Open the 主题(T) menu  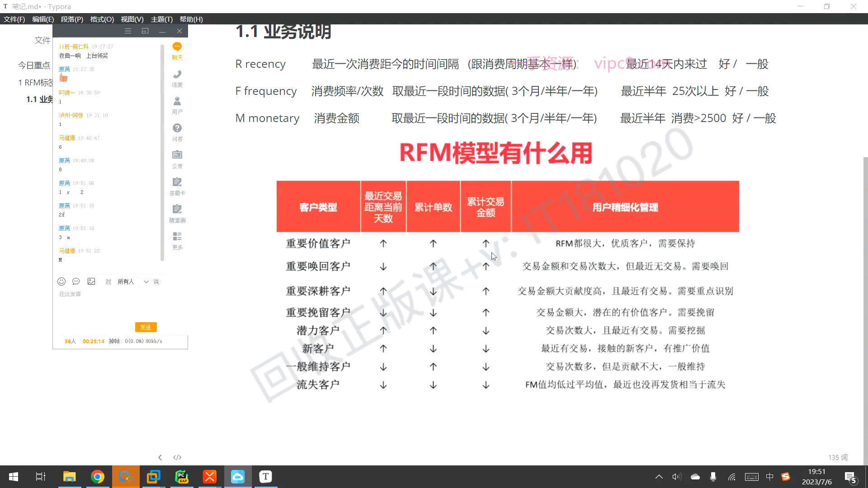[161, 19]
